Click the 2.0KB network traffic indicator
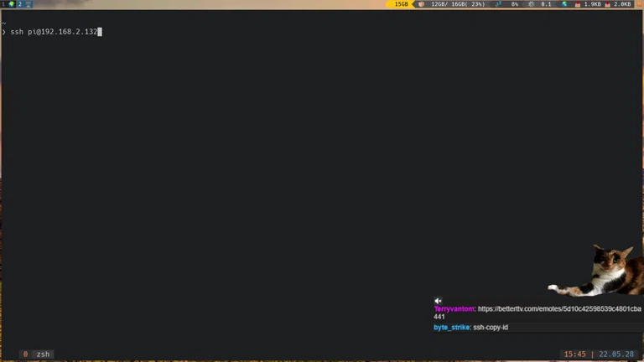Viewport: 644px width, 362px height. click(x=621, y=4)
